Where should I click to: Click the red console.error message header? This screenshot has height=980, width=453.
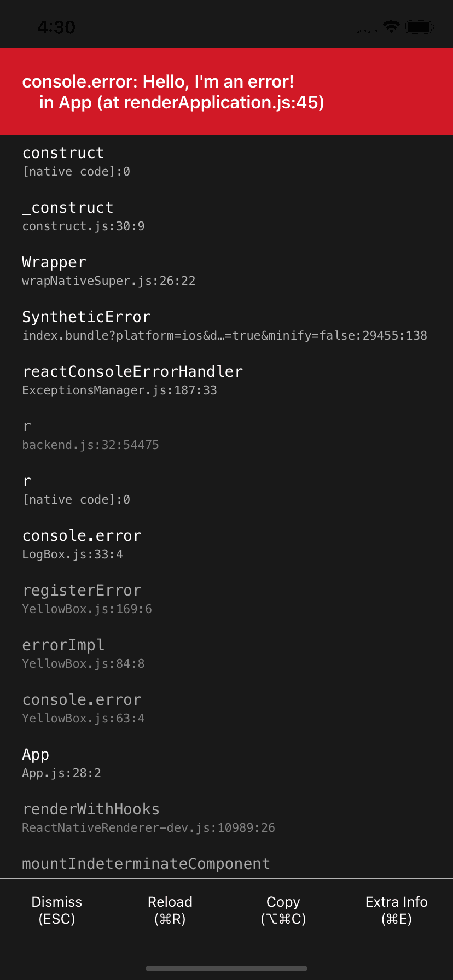[x=226, y=91]
